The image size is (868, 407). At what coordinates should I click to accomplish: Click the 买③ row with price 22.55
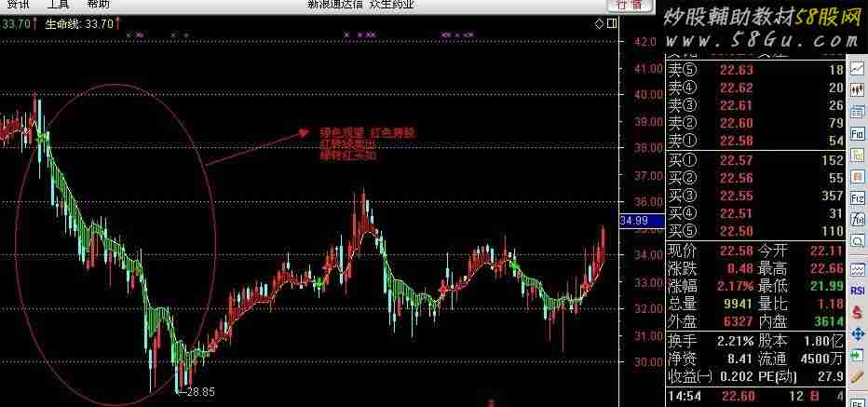(x=756, y=196)
